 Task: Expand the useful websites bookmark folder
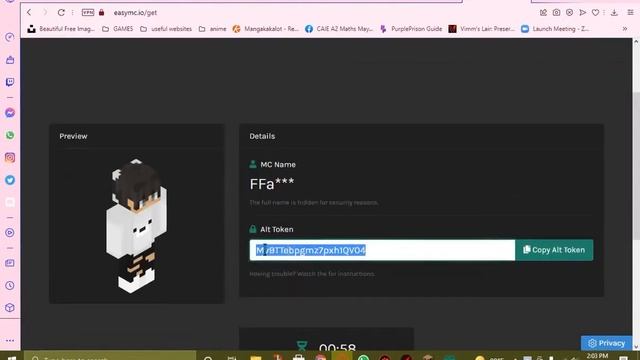[166, 29]
